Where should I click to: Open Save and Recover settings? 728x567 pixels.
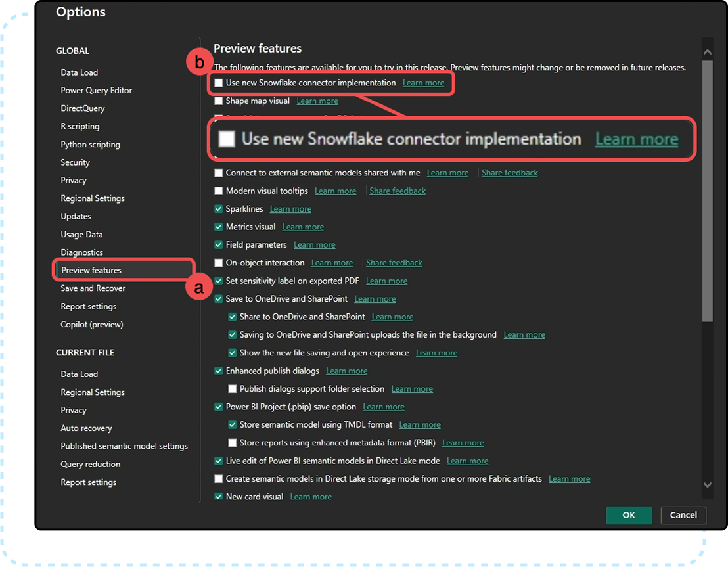(x=93, y=288)
